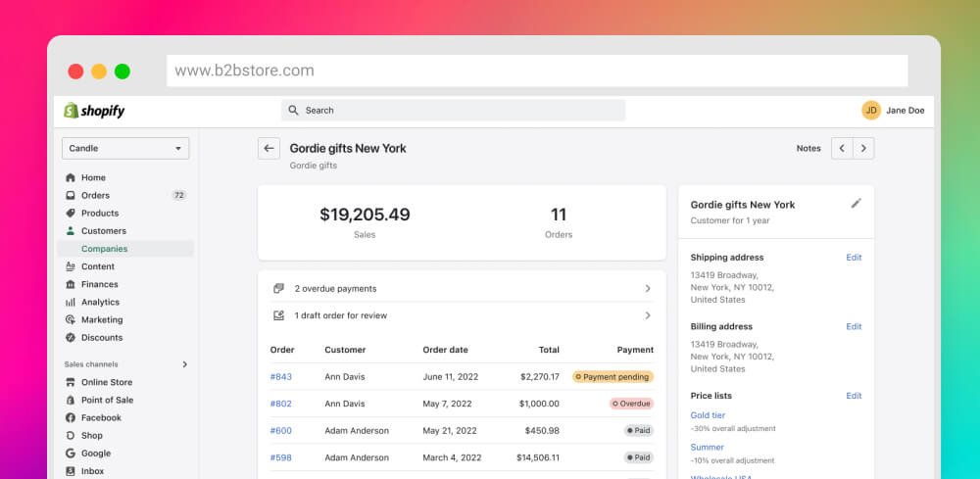Click the Content icon in sidebar
The image size is (980, 479).
(x=71, y=266)
